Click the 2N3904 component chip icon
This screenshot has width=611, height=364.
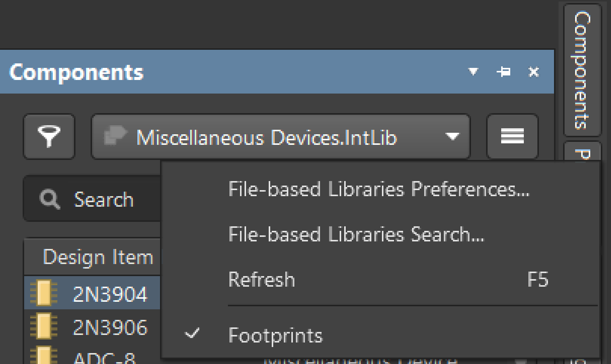43,293
